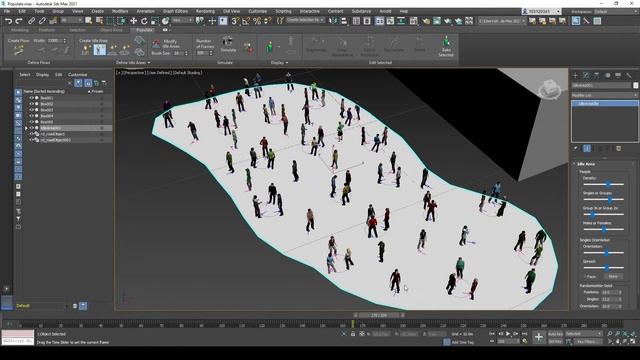Choose the Select and Rotate tool
Image resolution: width=640 pixels, height=360 pixels.
(144, 21)
